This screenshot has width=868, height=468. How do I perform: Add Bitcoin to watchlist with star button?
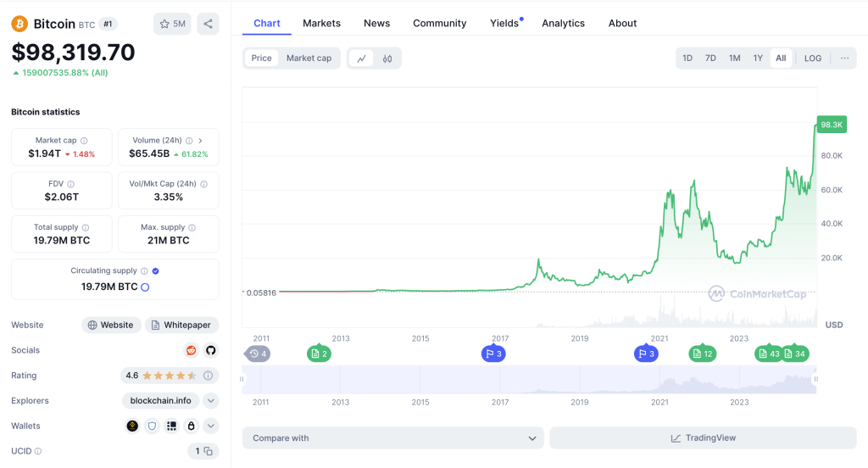172,24
